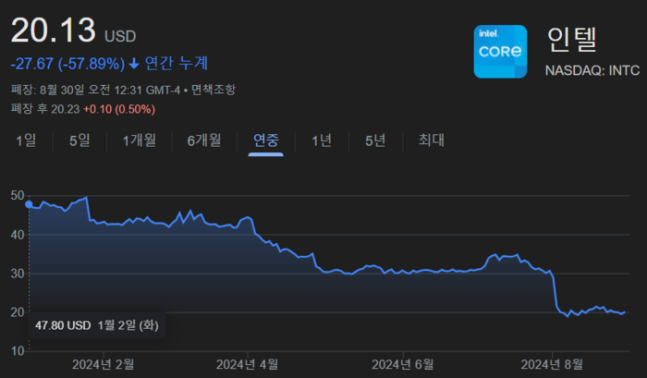The image size is (647, 378).
Task: Click the 50 y-axis value
Action: pos(18,196)
